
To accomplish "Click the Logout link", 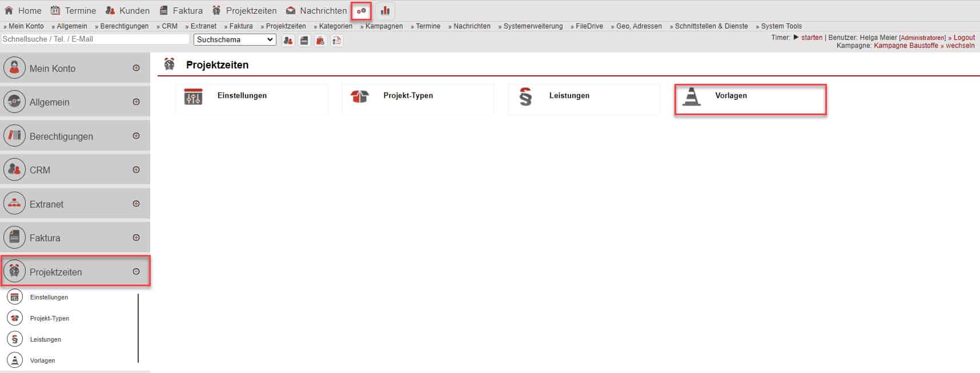I will [x=964, y=38].
